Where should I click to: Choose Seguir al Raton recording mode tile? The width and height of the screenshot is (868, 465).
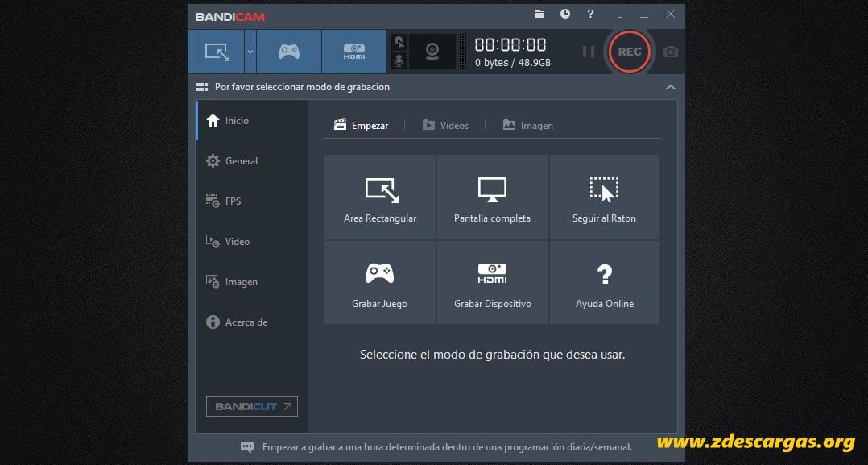604,197
